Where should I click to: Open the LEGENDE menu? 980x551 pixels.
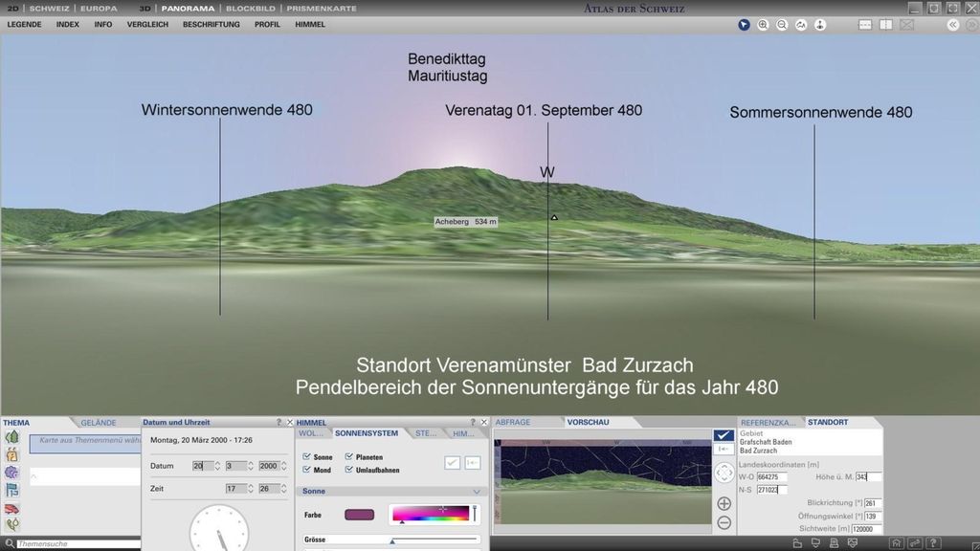[24, 24]
